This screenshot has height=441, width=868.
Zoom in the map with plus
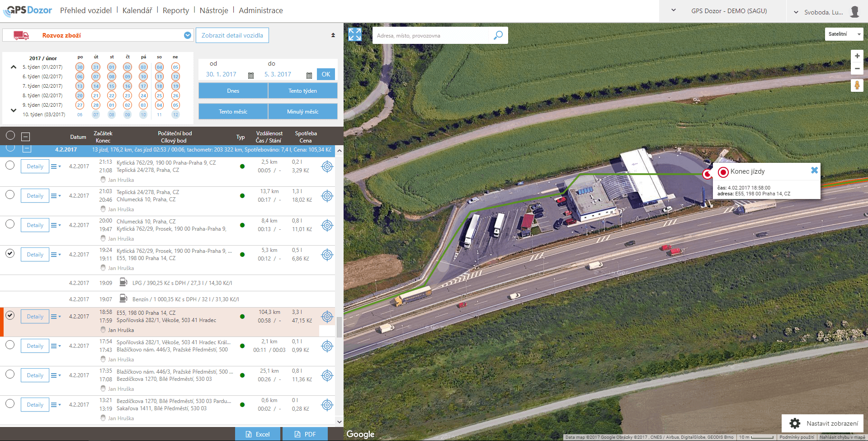[x=857, y=56]
